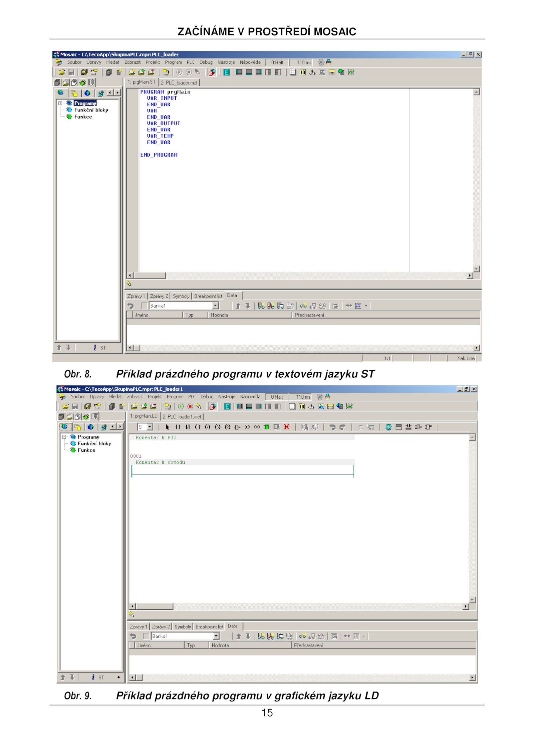Viewport: 534px width, 756px height.
Task: Click Run play icon in upper window toolbar
Action: pos(179,72)
